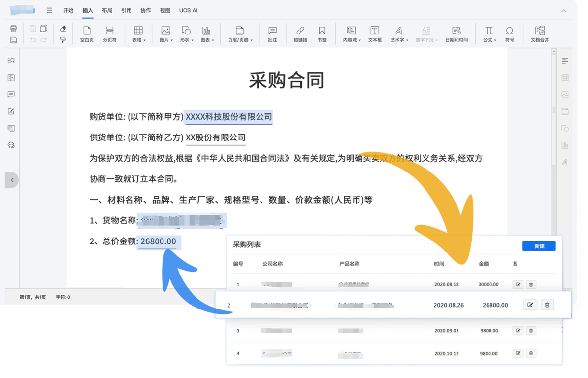Switch to the 布局 layout tab
Image resolution: width=588 pixels, height=378 pixels.
click(x=107, y=10)
